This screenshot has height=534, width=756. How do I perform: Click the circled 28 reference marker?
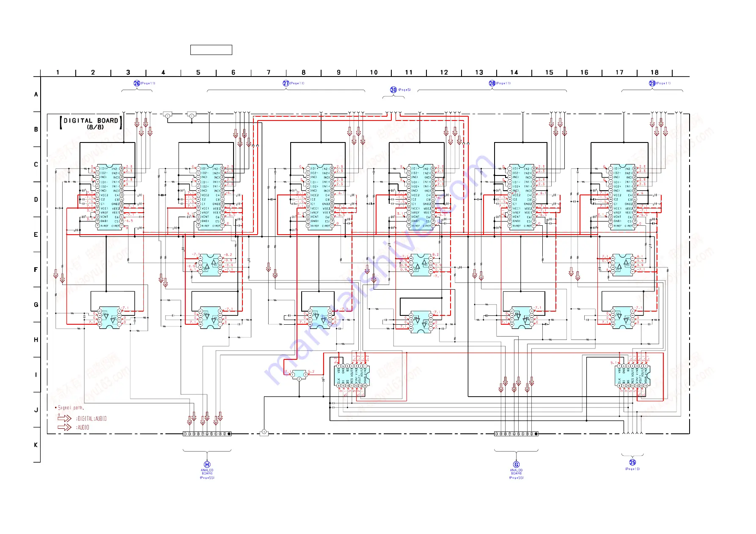point(492,83)
